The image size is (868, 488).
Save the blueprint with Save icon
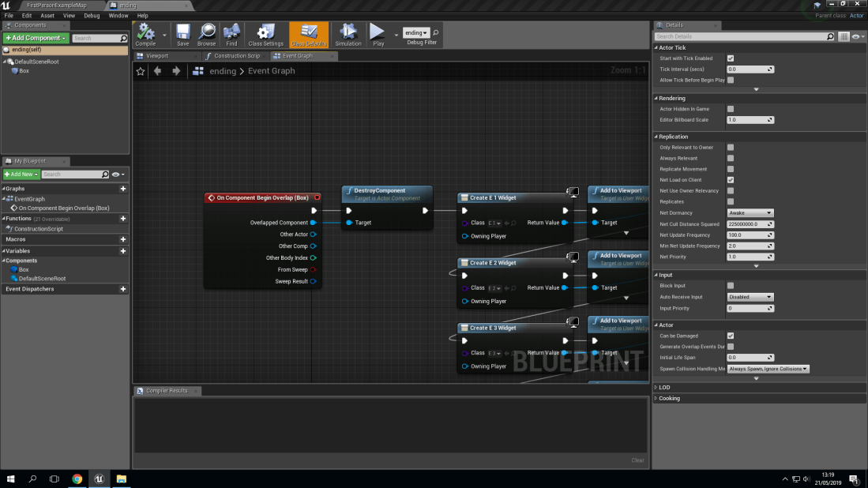(182, 33)
